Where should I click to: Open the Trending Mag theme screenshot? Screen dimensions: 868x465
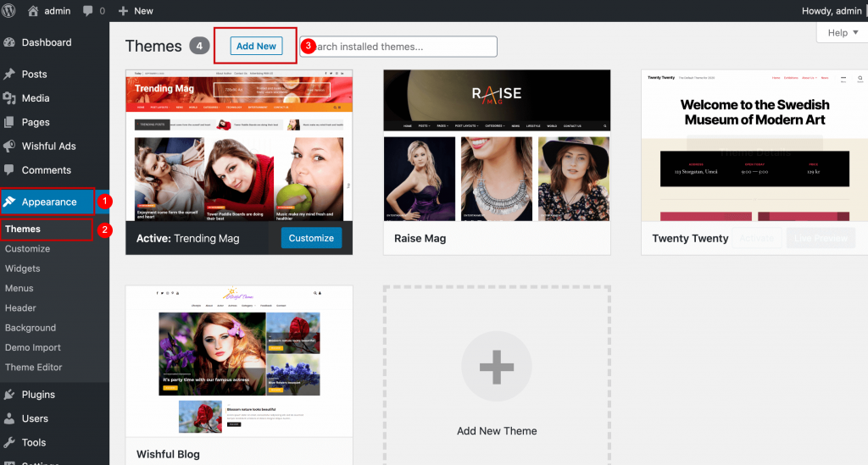tap(239, 146)
